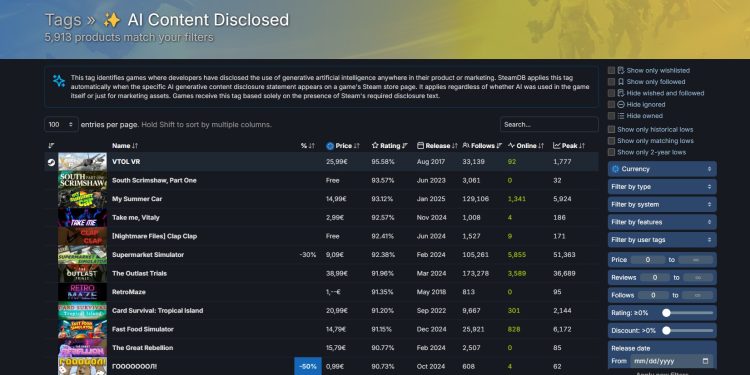
Task: Click 5,855 online count value
Action: tap(517, 255)
